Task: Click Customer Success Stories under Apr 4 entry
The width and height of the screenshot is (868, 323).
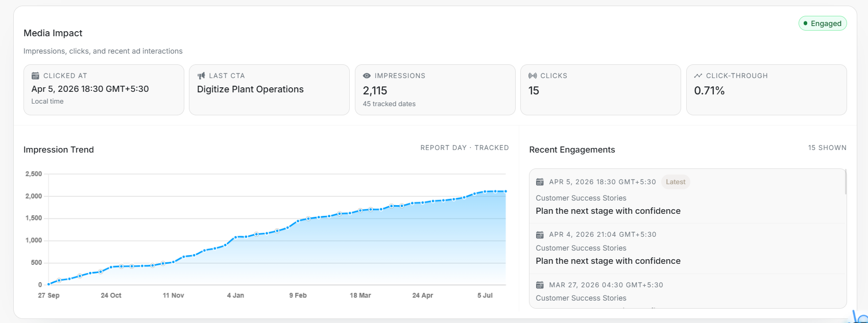Action: pyautogui.click(x=581, y=248)
